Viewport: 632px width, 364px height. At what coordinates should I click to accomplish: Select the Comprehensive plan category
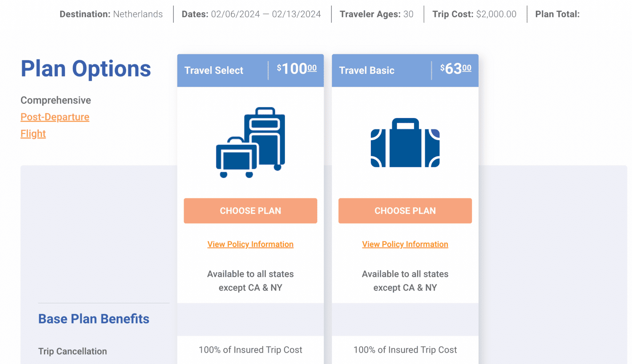[55, 100]
